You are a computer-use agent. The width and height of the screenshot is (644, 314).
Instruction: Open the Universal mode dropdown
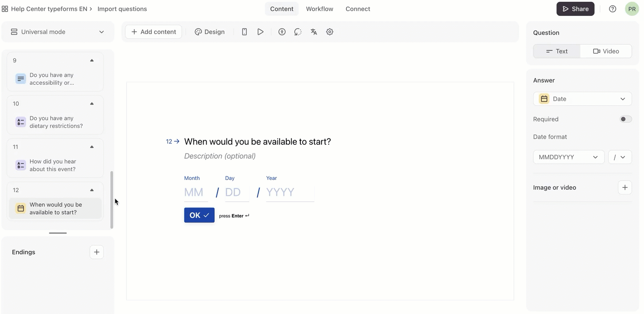(57, 32)
